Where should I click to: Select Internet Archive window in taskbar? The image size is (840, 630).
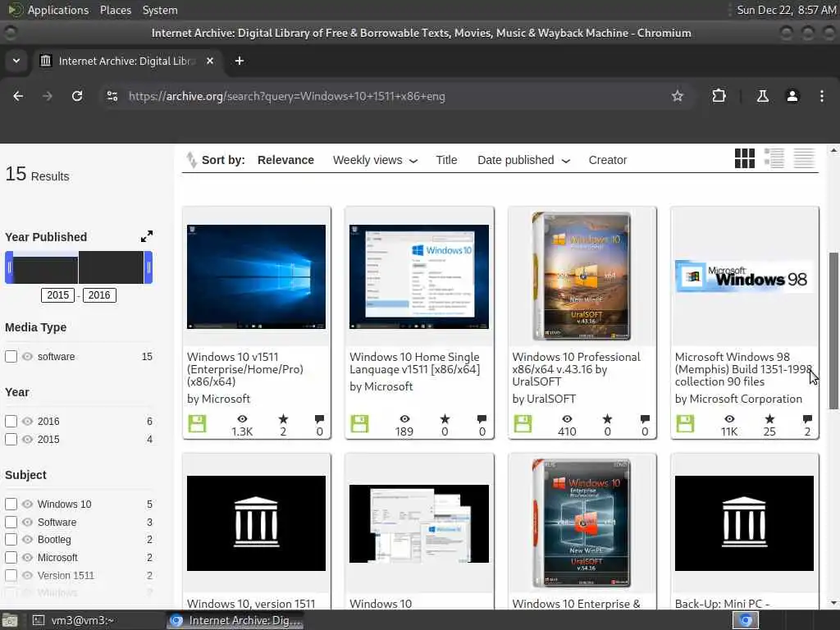click(235, 620)
